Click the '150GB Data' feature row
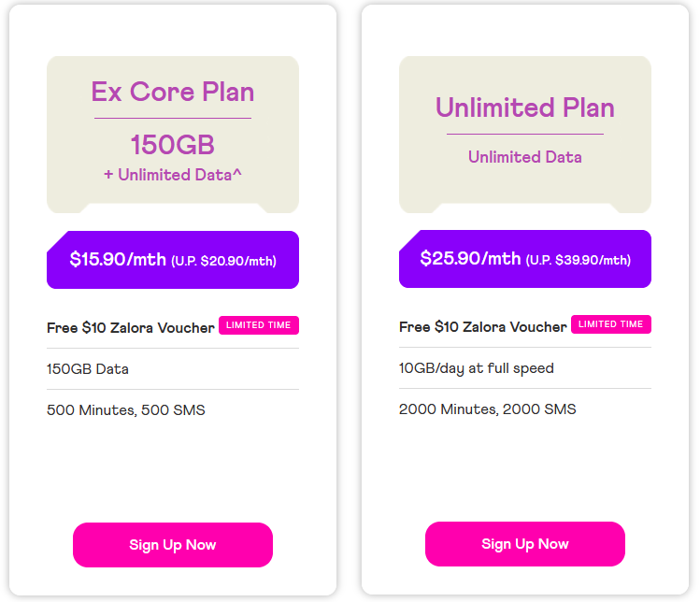This screenshot has width=700, height=602. (88, 369)
